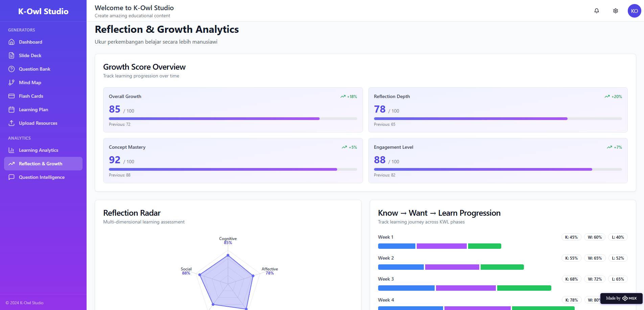Click the Week 4 K: 78% badge
Viewport: 644px width, 310px height.
tap(571, 300)
